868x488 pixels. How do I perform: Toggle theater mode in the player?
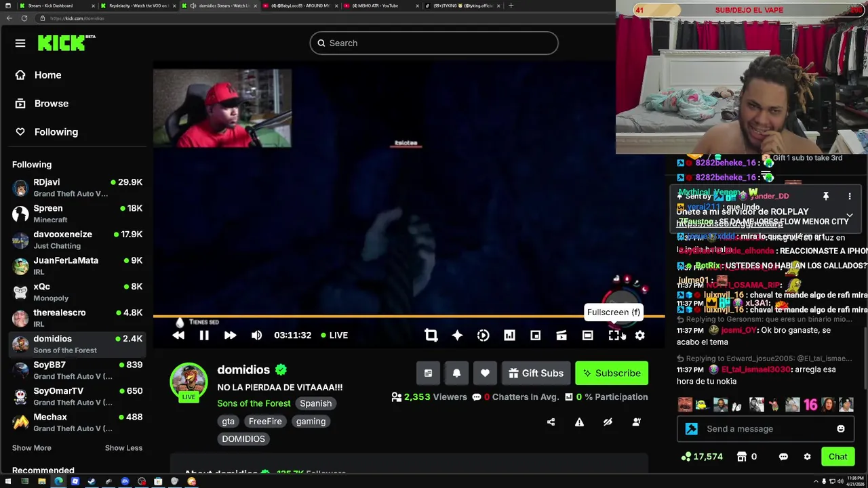coord(587,335)
